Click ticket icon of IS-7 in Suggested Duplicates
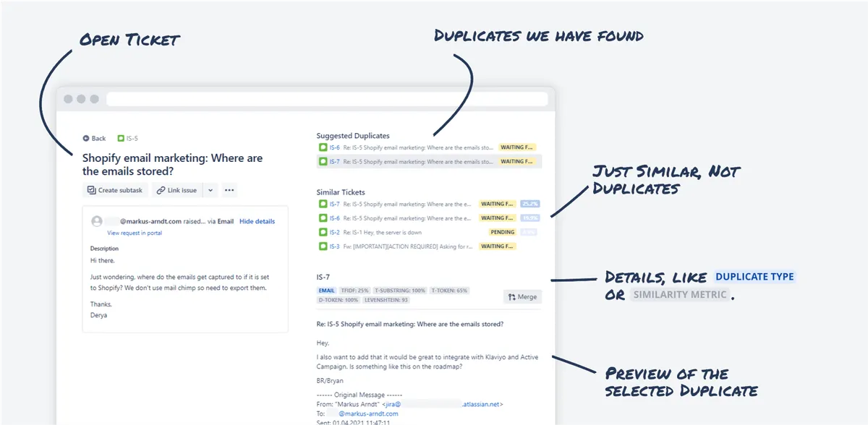 [323, 161]
